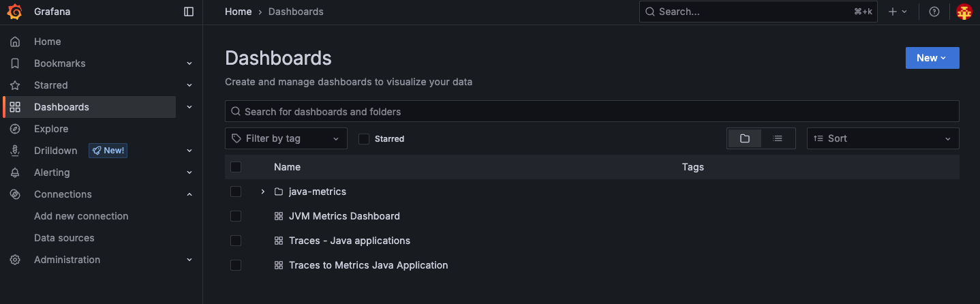Click the Drilldown icon in sidebar
980x304 pixels.
[x=15, y=151]
